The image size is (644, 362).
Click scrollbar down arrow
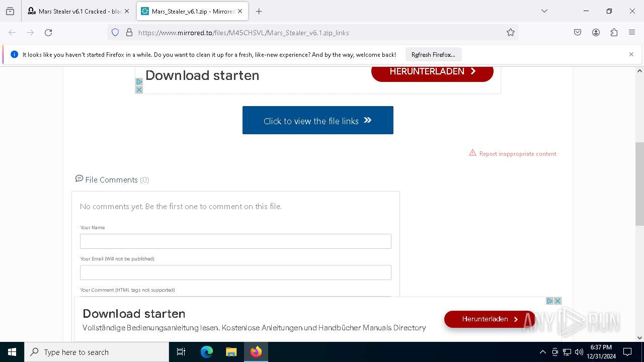click(x=639, y=338)
